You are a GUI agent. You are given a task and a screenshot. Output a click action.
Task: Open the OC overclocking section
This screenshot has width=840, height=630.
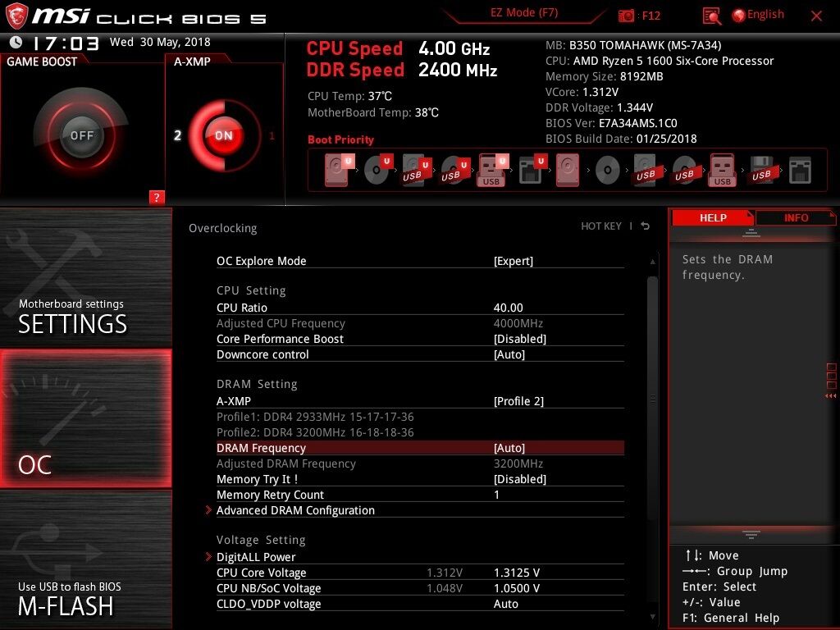click(85, 418)
